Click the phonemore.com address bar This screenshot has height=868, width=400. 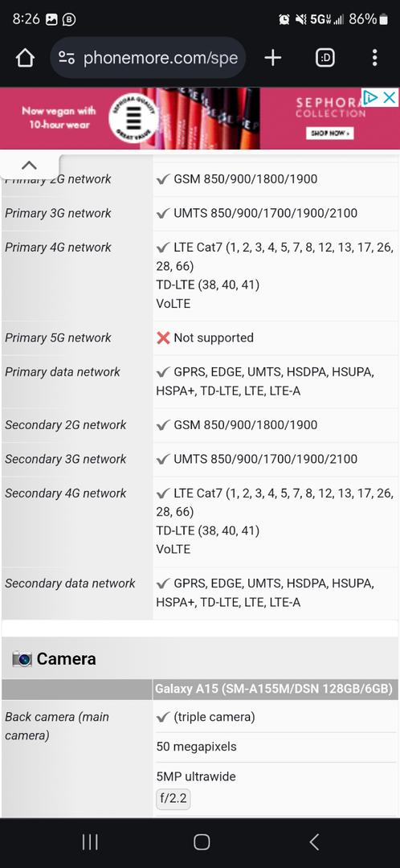coord(149,58)
